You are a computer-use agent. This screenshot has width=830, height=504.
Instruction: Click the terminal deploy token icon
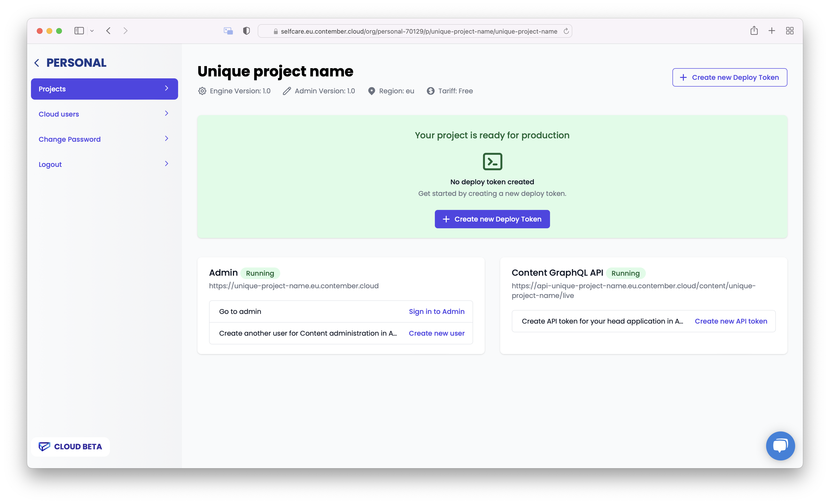[x=492, y=161]
